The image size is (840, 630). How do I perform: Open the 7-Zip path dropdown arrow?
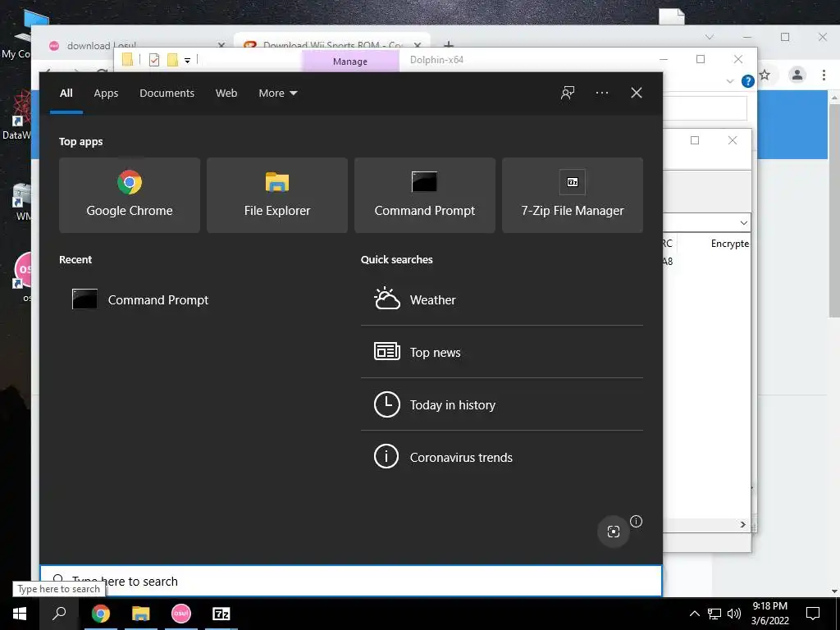pos(743,223)
